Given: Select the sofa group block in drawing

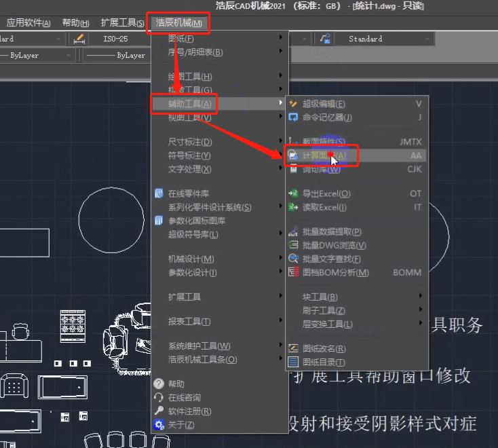Looking at the screenshot, I should pyautogui.click(x=127, y=339).
